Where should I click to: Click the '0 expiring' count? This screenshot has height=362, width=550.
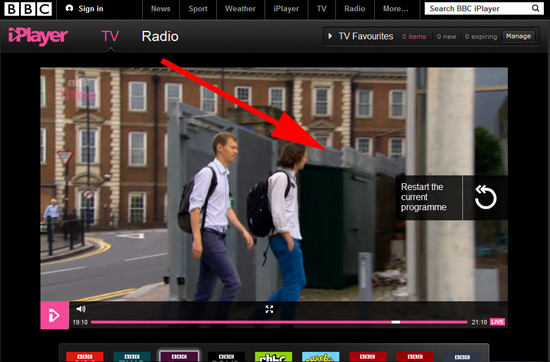(x=481, y=36)
